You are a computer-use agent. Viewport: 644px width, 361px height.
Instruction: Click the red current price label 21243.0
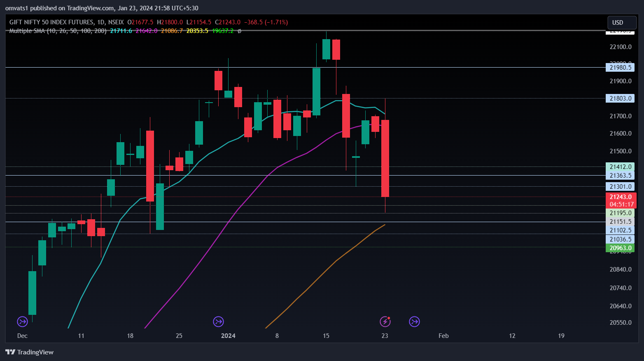620,197
